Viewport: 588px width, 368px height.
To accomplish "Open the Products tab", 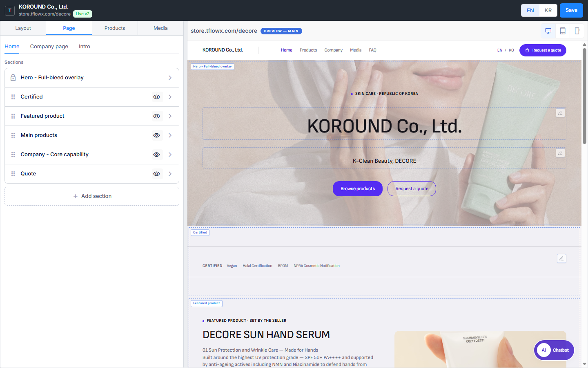I will pos(115,28).
